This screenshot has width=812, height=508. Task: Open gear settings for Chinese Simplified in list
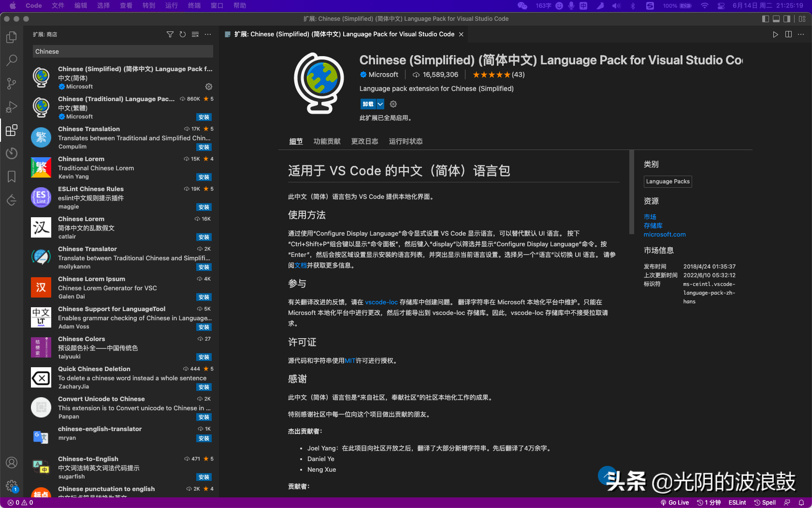tap(209, 87)
